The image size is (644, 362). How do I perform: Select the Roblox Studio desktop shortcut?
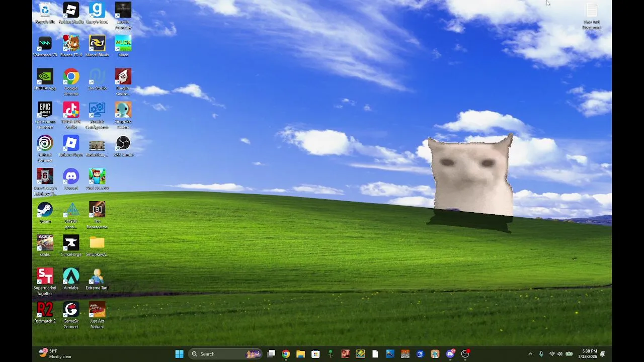[71, 14]
